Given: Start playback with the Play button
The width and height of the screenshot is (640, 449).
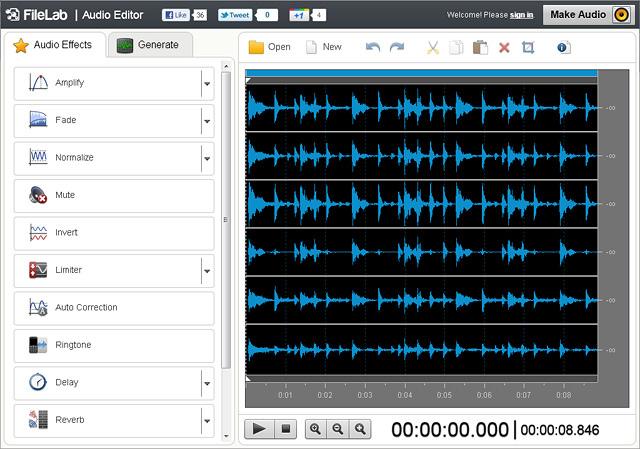Looking at the screenshot, I should [x=259, y=429].
